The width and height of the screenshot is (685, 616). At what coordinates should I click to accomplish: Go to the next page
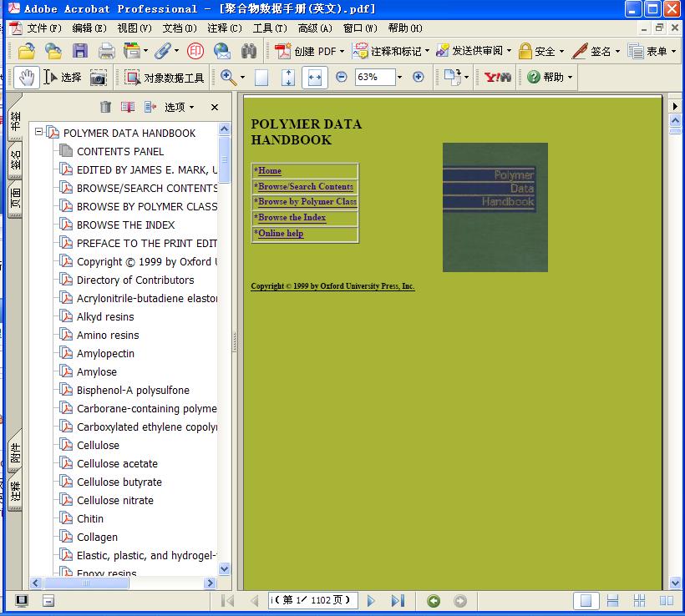[x=371, y=601]
